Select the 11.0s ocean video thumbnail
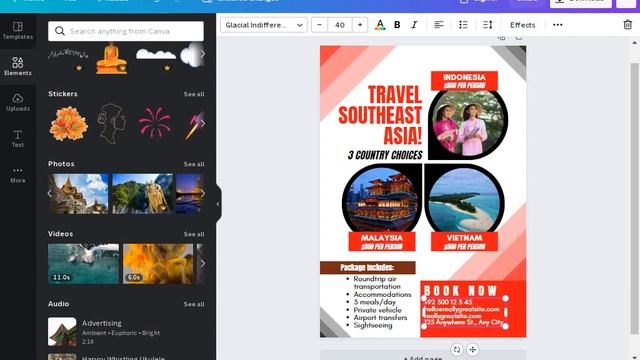 pos(83,264)
